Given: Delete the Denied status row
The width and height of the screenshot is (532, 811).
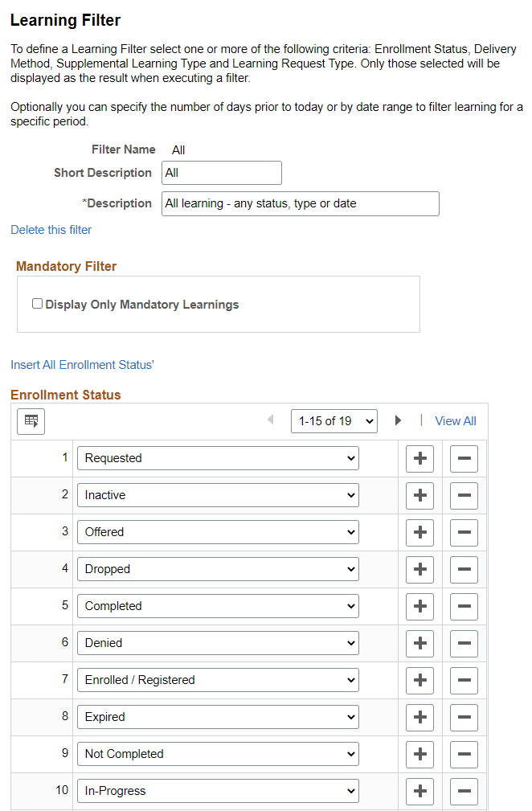Looking at the screenshot, I should pyautogui.click(x=464, y=643).
